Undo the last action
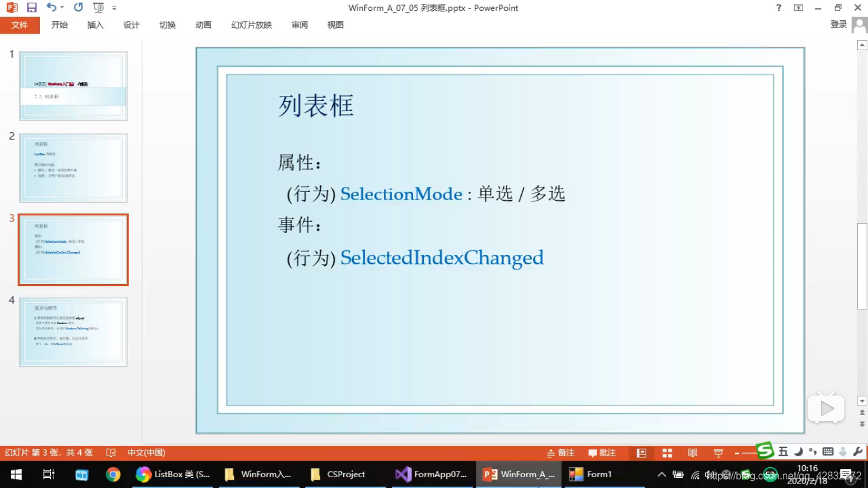 (51, 8)
